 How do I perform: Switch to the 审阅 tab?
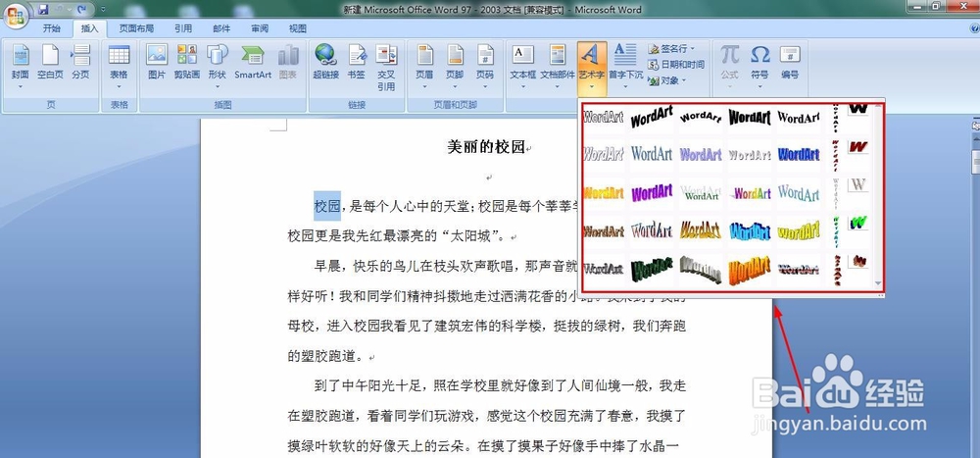pyautogui.click(x=260, y=28)
